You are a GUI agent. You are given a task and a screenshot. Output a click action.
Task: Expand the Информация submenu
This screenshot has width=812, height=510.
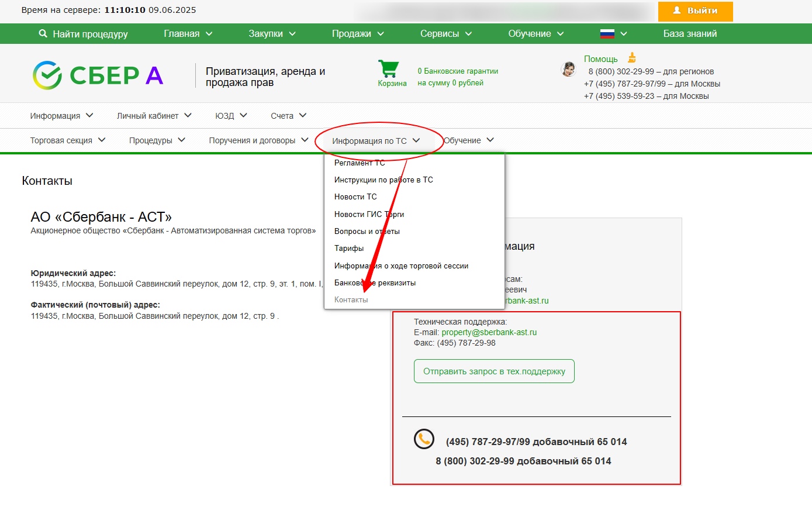[x=61, y=116]
